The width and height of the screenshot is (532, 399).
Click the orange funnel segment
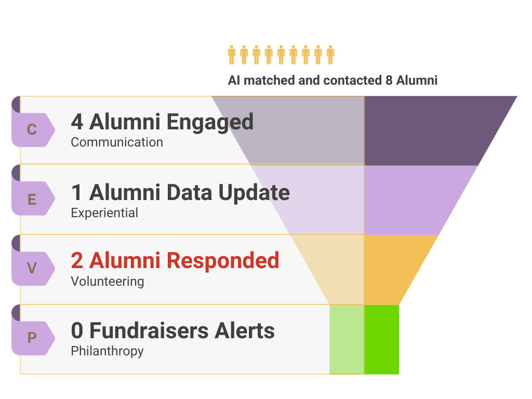(x=390, y=269)
